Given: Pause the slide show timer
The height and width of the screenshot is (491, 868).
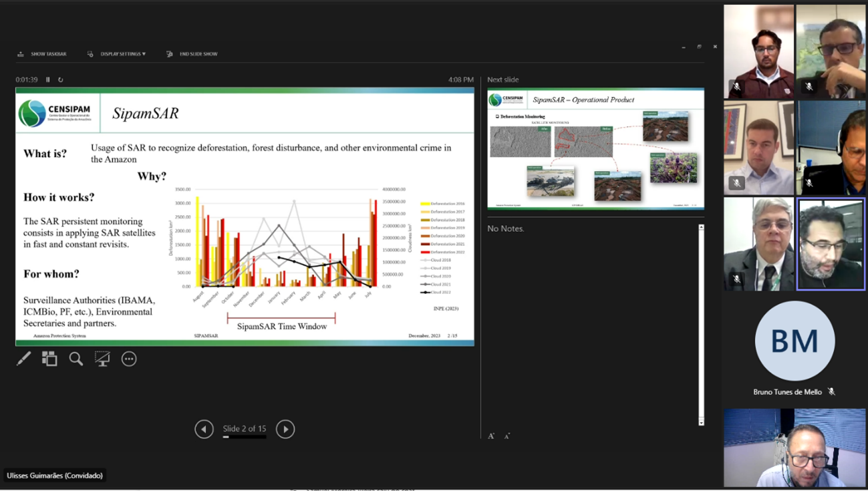Looking at the screenshot, I should (x=48, y=79).
